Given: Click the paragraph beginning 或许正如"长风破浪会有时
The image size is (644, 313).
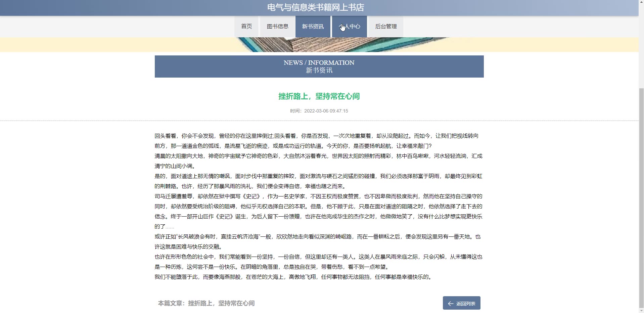Looking at the screenshot, I should click(x=318, y=241).
